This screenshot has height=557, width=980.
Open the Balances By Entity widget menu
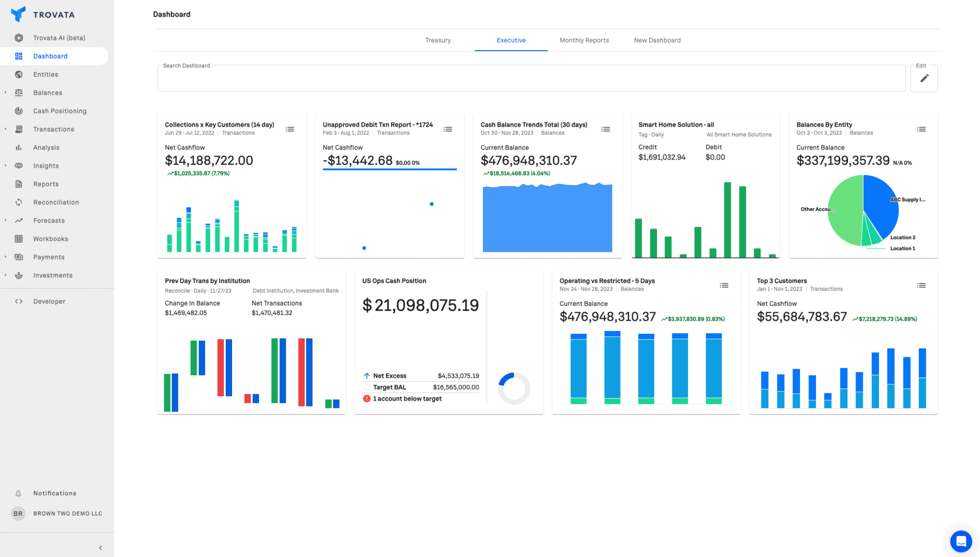921,129
